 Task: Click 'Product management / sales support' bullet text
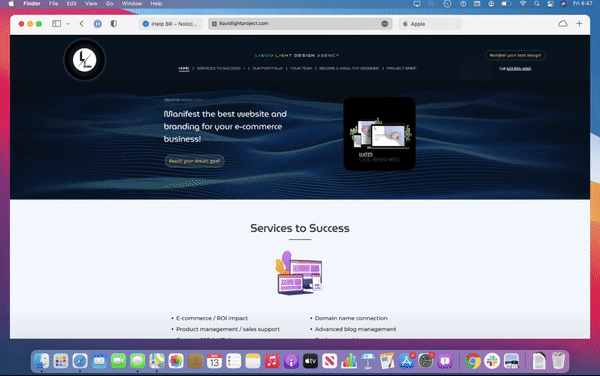point(228,329)
